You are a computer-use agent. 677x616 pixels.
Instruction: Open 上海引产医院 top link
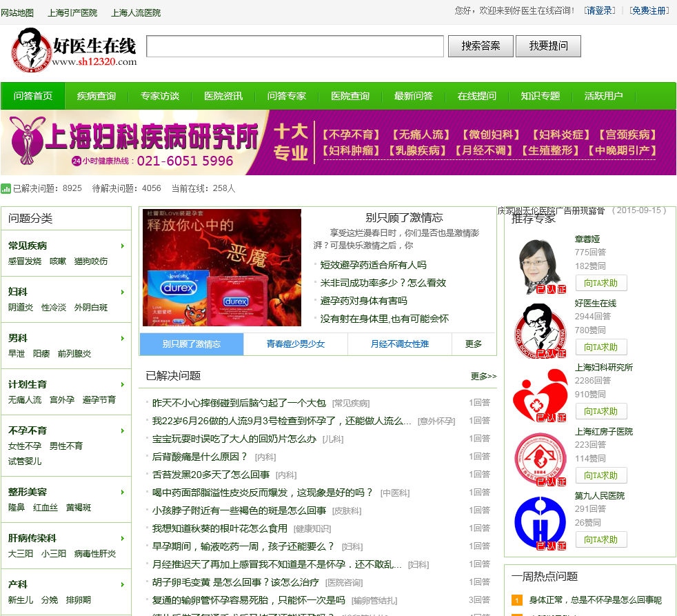[x=72, y=13]
